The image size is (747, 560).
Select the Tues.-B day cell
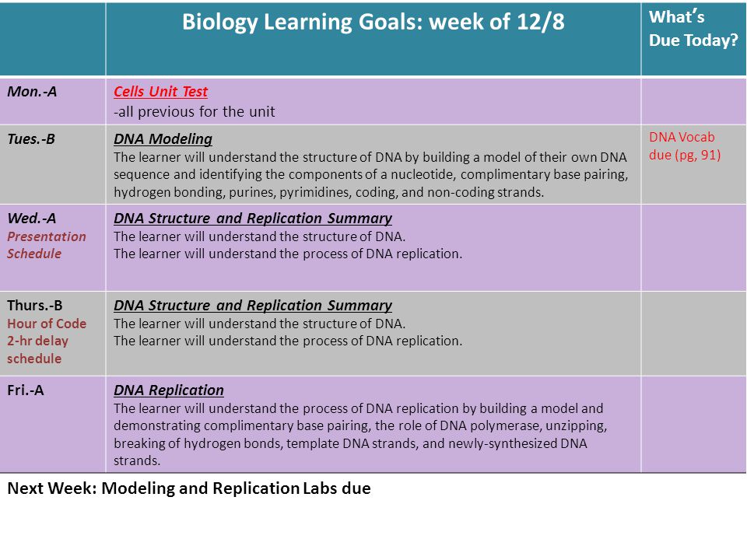click(52, 165)
